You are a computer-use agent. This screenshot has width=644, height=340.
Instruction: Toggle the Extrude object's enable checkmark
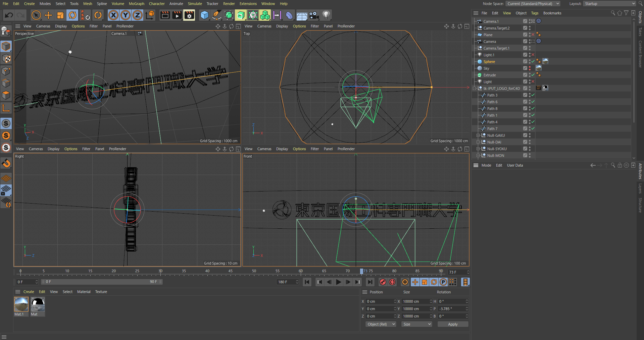(533, 75)
